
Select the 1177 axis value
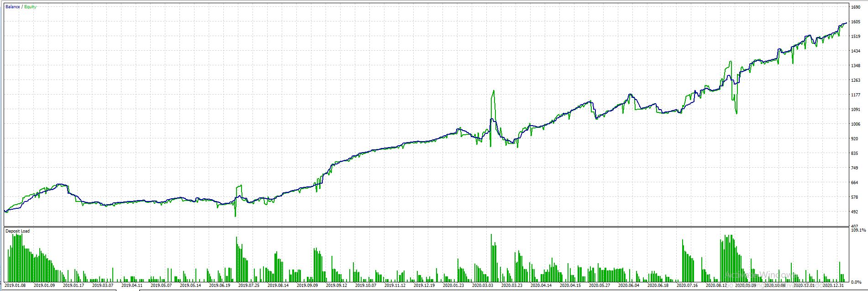click(x=855, y=95)
